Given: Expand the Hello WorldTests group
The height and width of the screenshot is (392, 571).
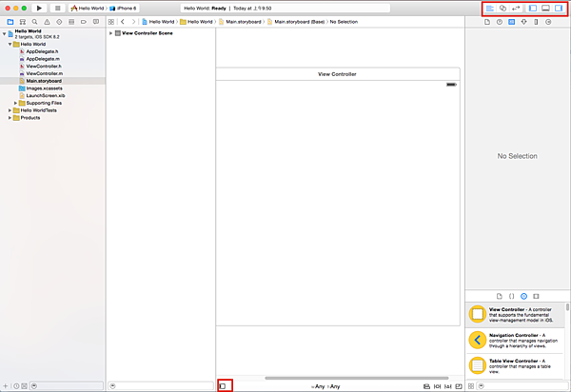Looking at the screenshot, I should pyautogui.click(x=10, y=110).
